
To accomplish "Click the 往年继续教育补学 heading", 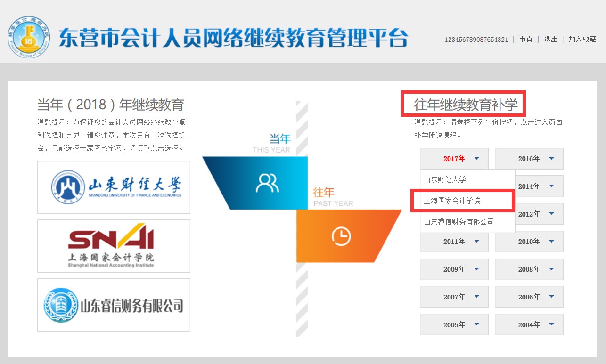I will (x=466, y=105).
